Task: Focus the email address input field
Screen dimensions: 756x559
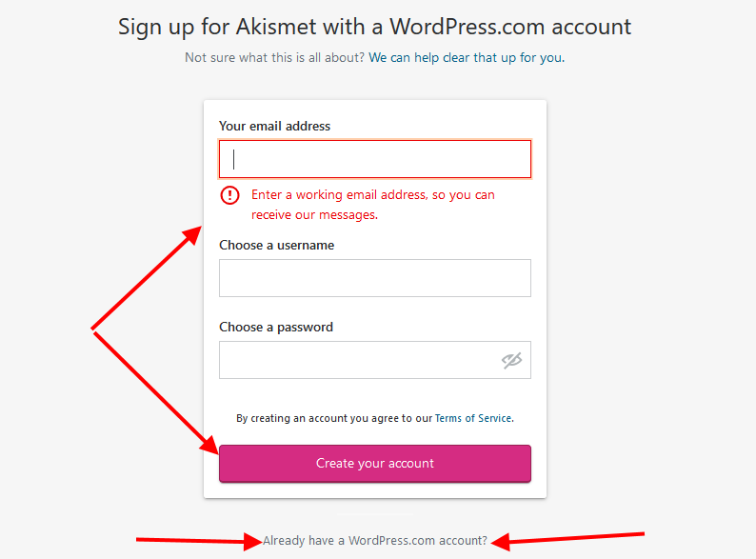Action: (375, 159)
